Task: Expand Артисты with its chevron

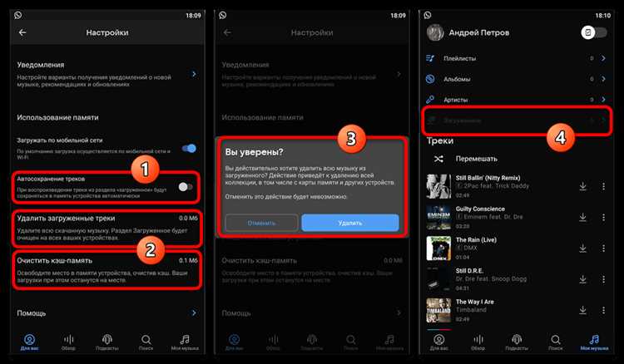Action: coord(603,100)
